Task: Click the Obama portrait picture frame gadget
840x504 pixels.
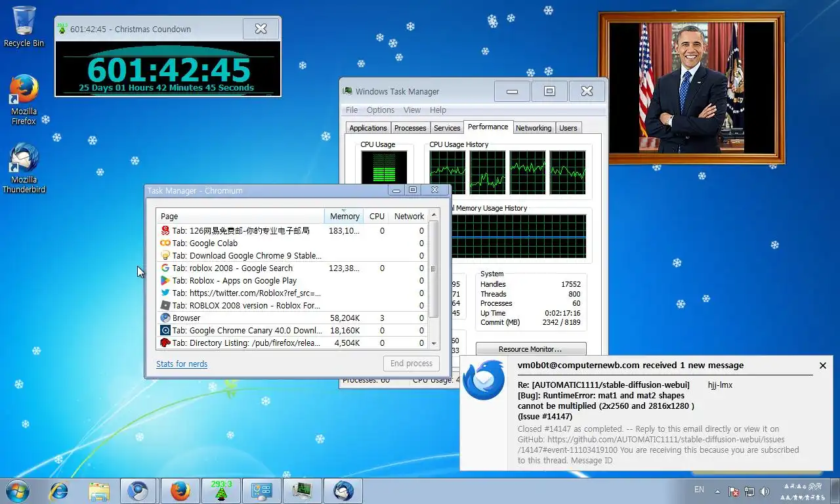Action: 691,88
